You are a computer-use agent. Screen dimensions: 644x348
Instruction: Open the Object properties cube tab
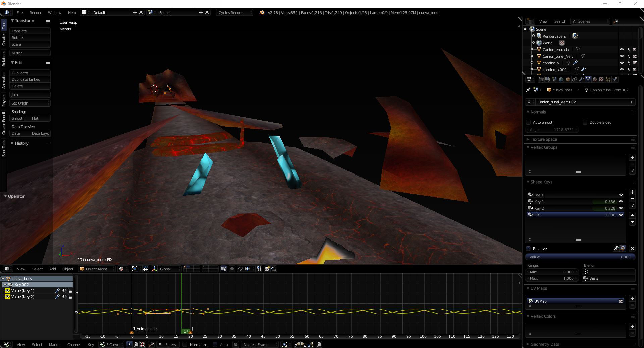[568, 79]
